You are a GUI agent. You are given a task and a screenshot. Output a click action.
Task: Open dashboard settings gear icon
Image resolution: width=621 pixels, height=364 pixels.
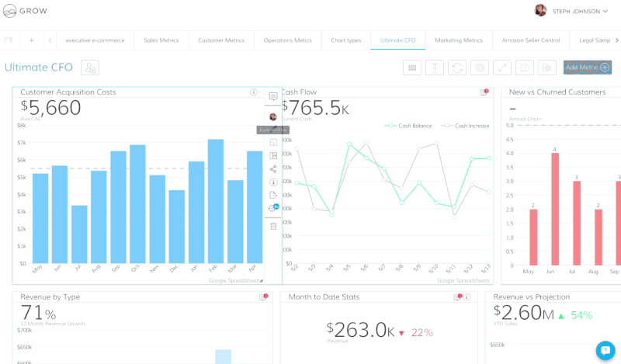click(x=480, y=68)
